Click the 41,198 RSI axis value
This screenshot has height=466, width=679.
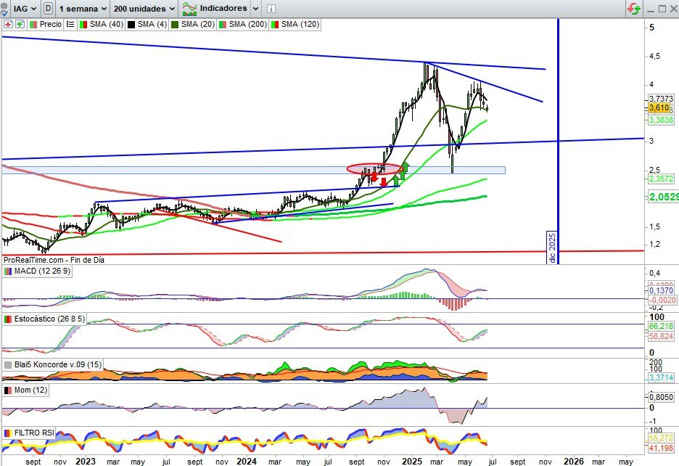(661, 449)
